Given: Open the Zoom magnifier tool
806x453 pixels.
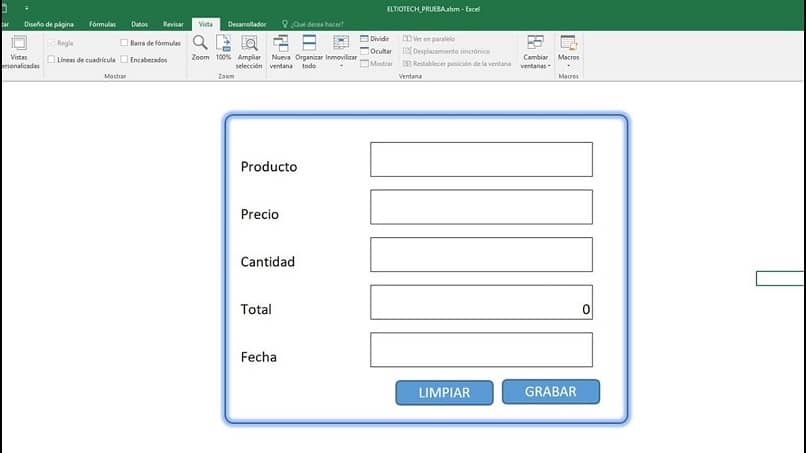Looking at the screenshot, I should click(x=200, y=48).
